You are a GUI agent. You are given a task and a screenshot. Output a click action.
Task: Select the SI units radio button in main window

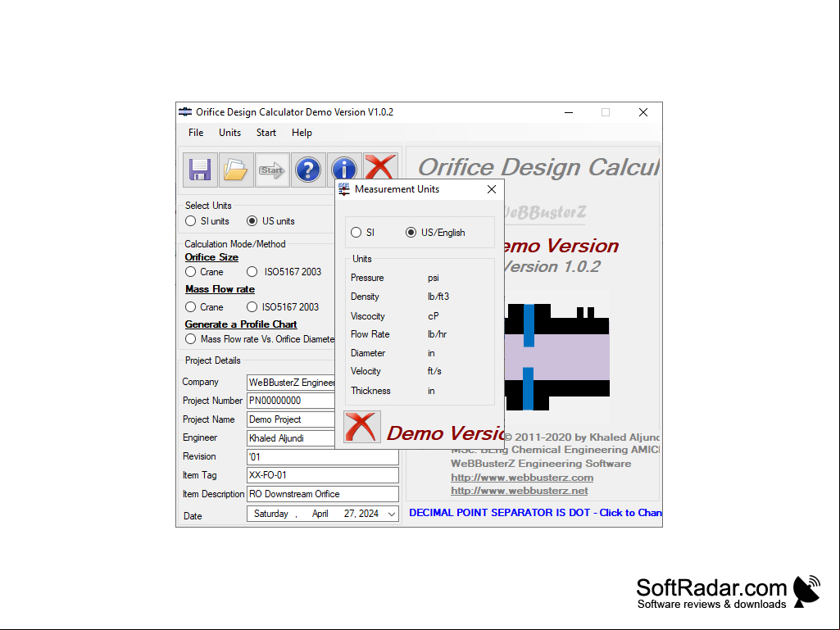coord(191,220)
